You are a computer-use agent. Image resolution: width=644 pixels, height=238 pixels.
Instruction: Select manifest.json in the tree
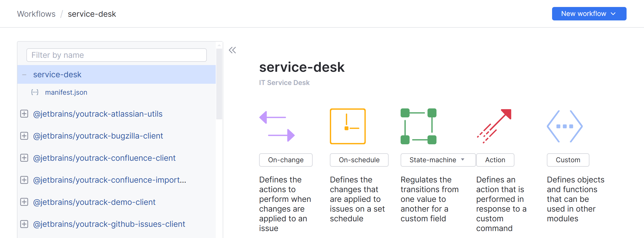pos(66,92)
